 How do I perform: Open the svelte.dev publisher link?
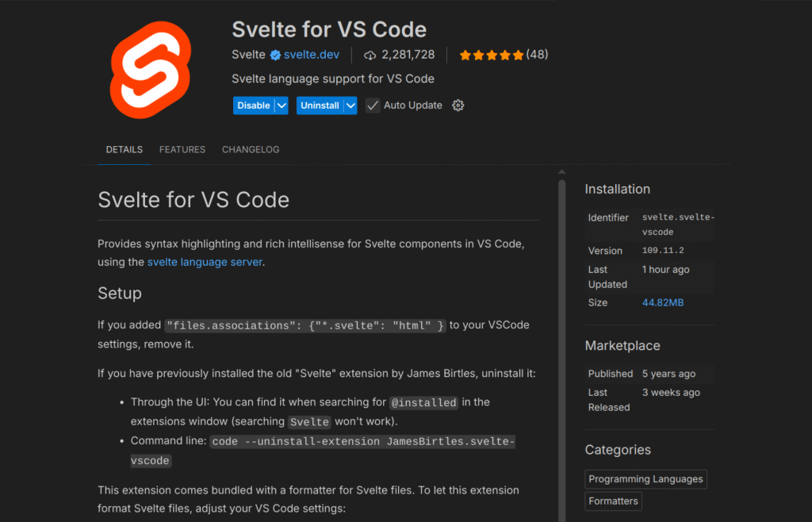click(312, 56)
